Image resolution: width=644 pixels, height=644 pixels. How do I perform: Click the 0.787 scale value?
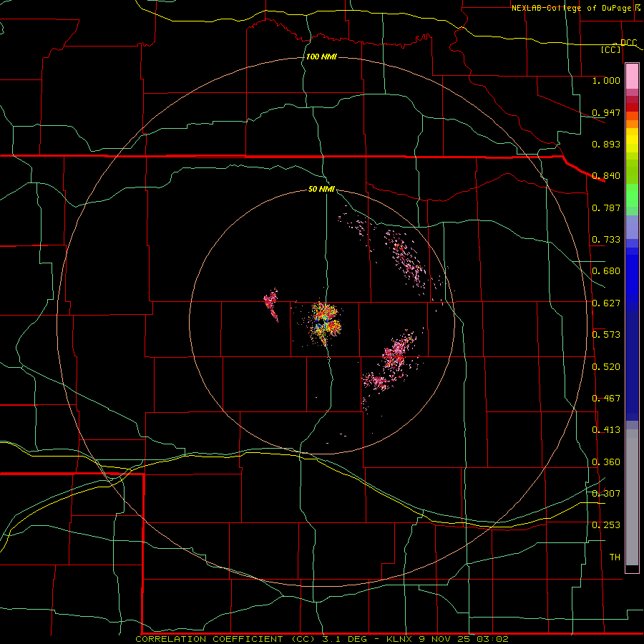pyautogui.click(x=606, y=208)
